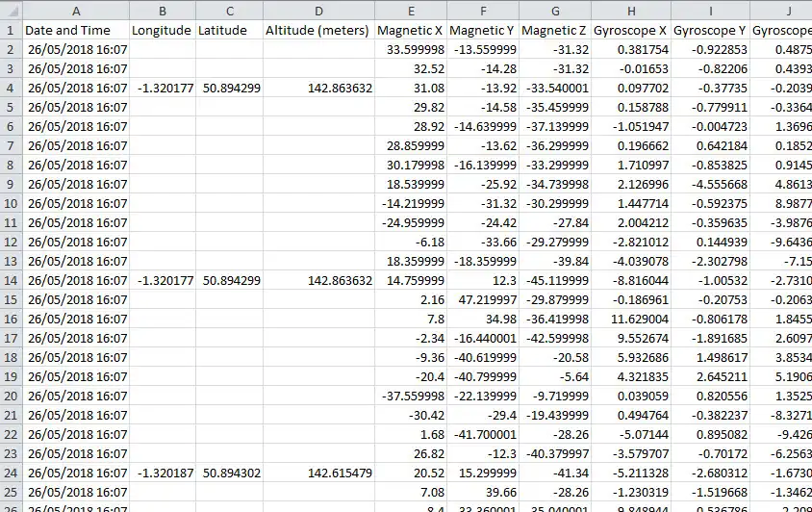Click Magnetic X value 33.599998
The width and height of the screenshot is (812, 512).
(x=411, y=49)
